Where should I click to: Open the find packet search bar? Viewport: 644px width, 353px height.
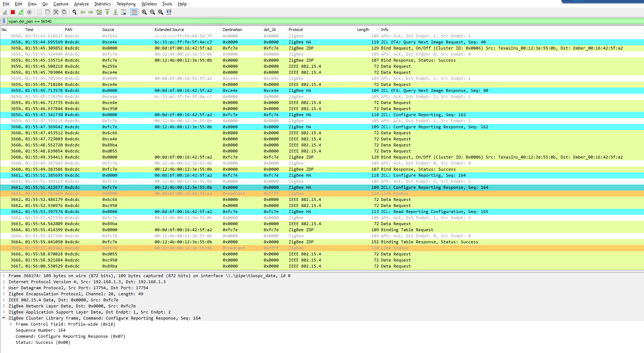tap(74, 12)
